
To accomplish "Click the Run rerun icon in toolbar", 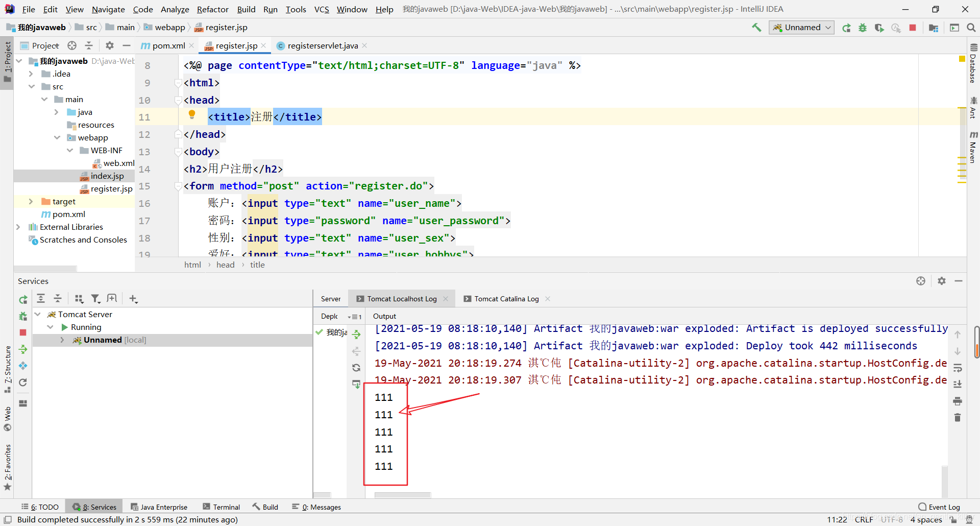I will tap(846, 28).
